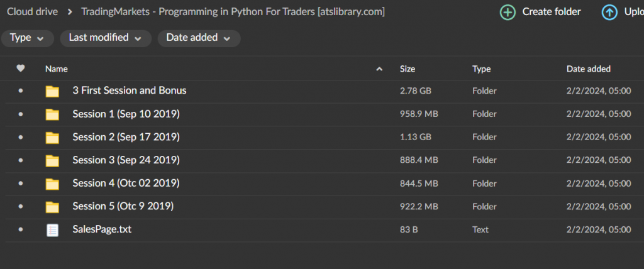This screenshot has height=269, width=644.
Task: Open Session 3 (Sep 24 2019) folder
Action: [126, 160]
